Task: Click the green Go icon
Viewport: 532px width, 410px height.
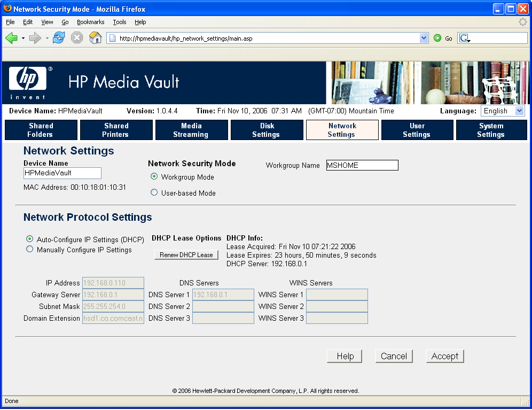Action: coord(437,38)
